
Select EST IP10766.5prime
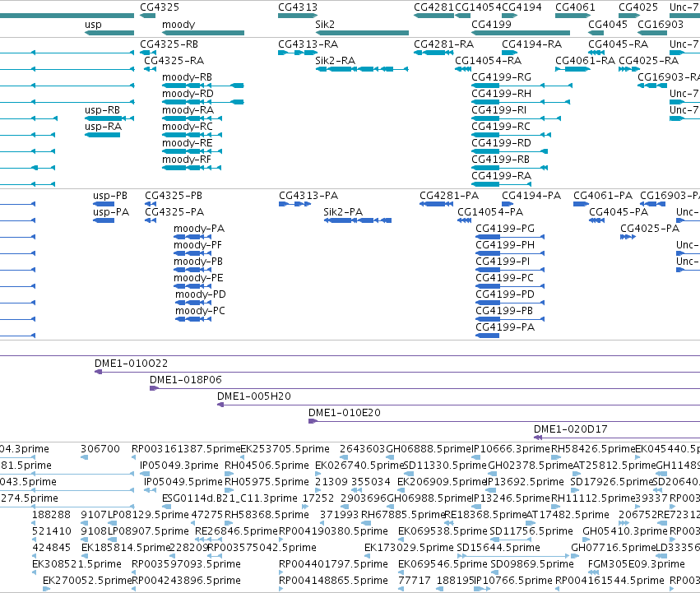[513, 581]
